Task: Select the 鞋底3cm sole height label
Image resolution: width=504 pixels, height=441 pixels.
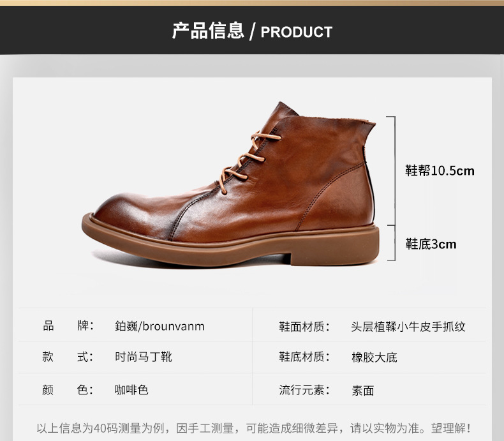Action: (x=431, y=244)
